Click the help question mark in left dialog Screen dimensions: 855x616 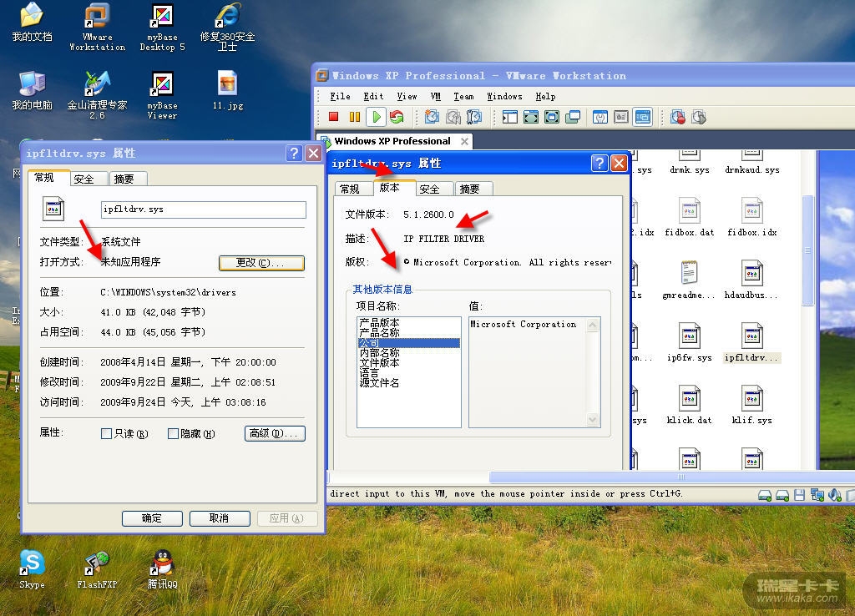(x=294, y=154)
